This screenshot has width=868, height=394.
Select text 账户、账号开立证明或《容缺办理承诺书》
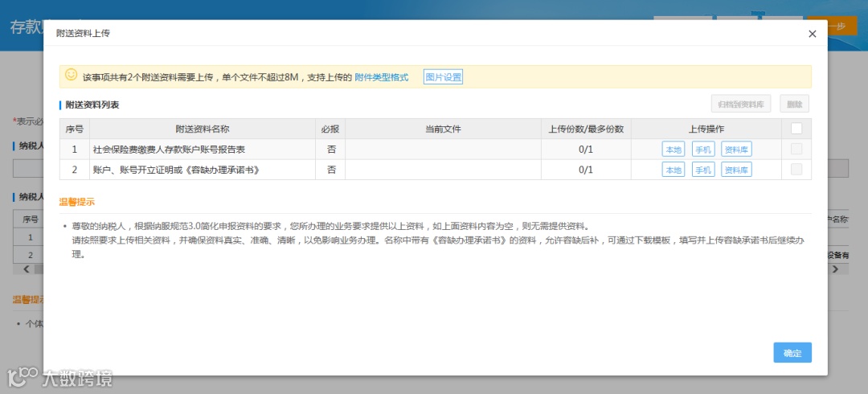[176, 170]
